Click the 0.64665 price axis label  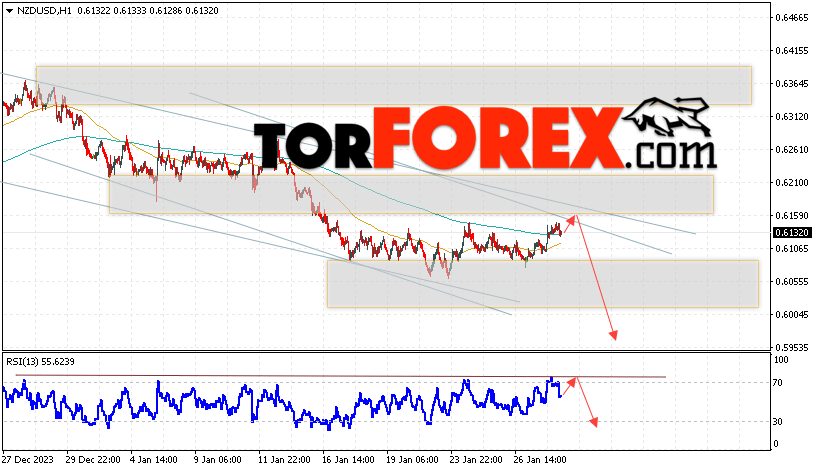coord(792,18)
